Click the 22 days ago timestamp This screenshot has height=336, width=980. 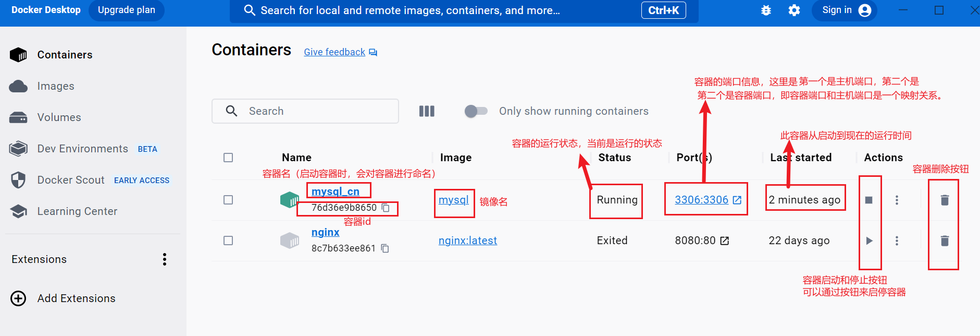tap(799, 241)
